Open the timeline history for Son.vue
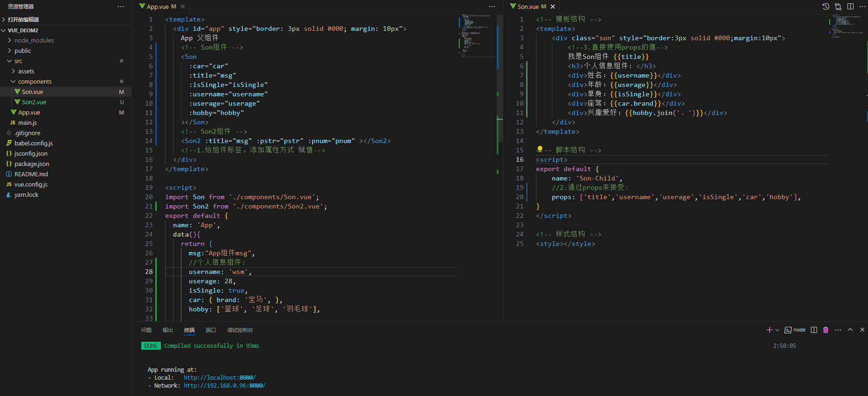The height and width of the screenshot is (396, 868). coord(825,7)
